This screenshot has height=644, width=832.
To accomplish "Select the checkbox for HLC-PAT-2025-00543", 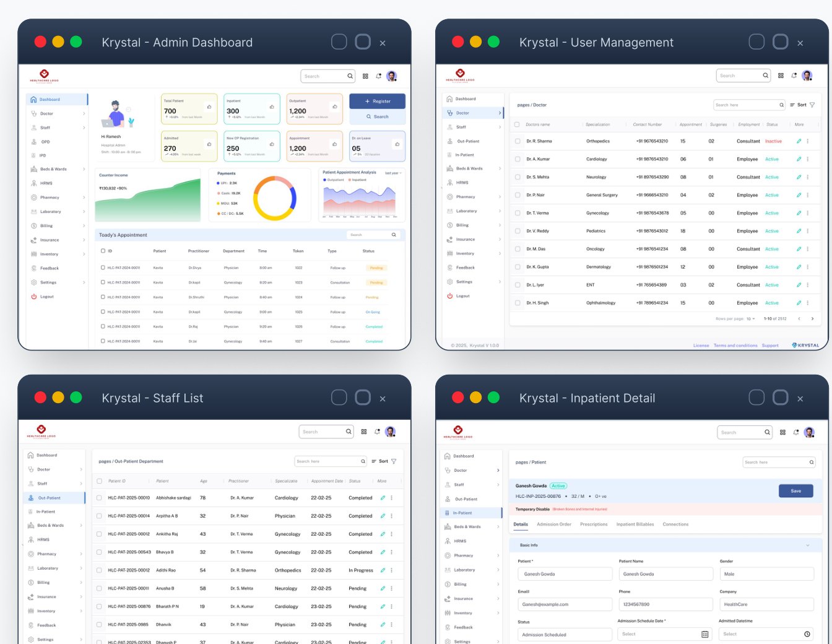I will pyautogui.click(x=99, y=552).
